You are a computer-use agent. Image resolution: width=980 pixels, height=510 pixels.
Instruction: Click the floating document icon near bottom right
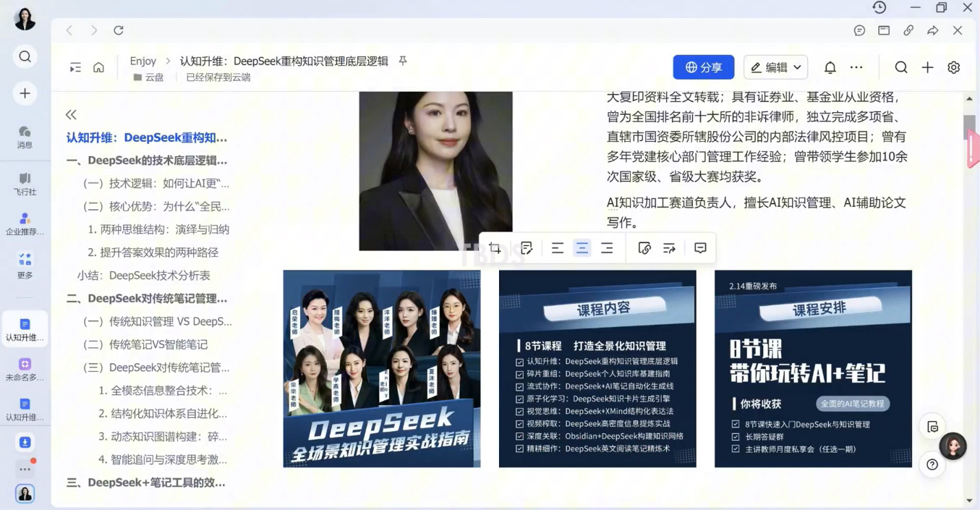pyautogui.click(x=932, y=427)
